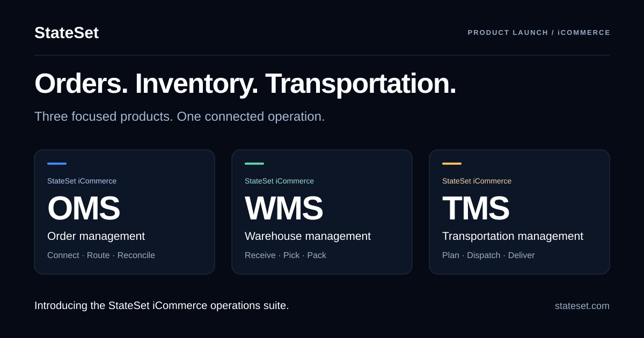Open the OMS product card title
644x338 pixels.
[83, 208]
